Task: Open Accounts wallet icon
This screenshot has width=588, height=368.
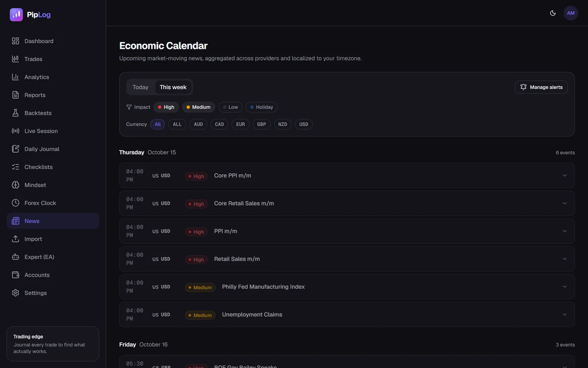Action: click(15, 275)
